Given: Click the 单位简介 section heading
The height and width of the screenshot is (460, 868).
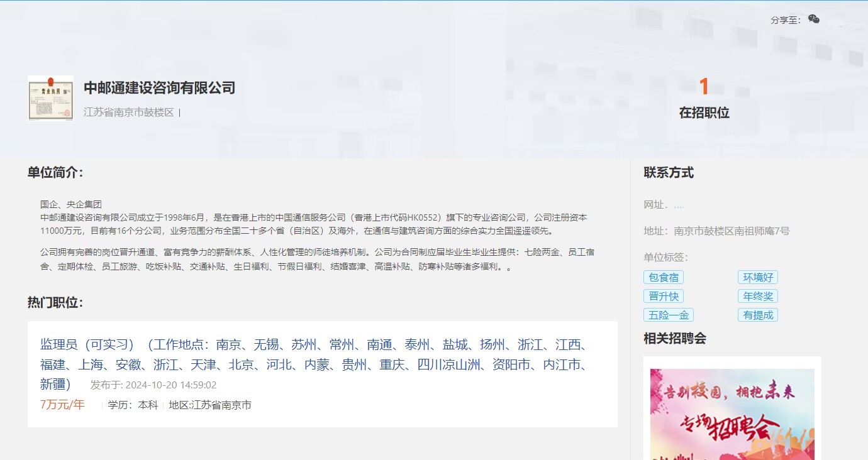Looking at the screenshot, I should (55, 173).
